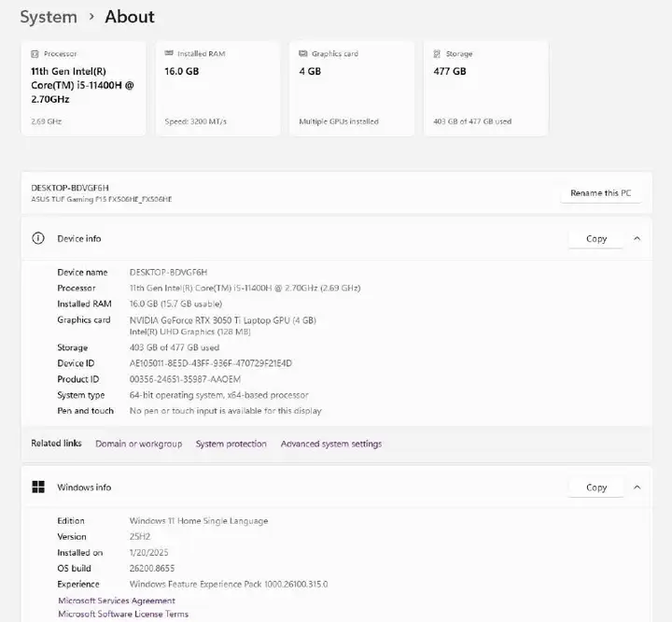
Task: Select the 477 GB Storage card
Action: coord(486,89)
